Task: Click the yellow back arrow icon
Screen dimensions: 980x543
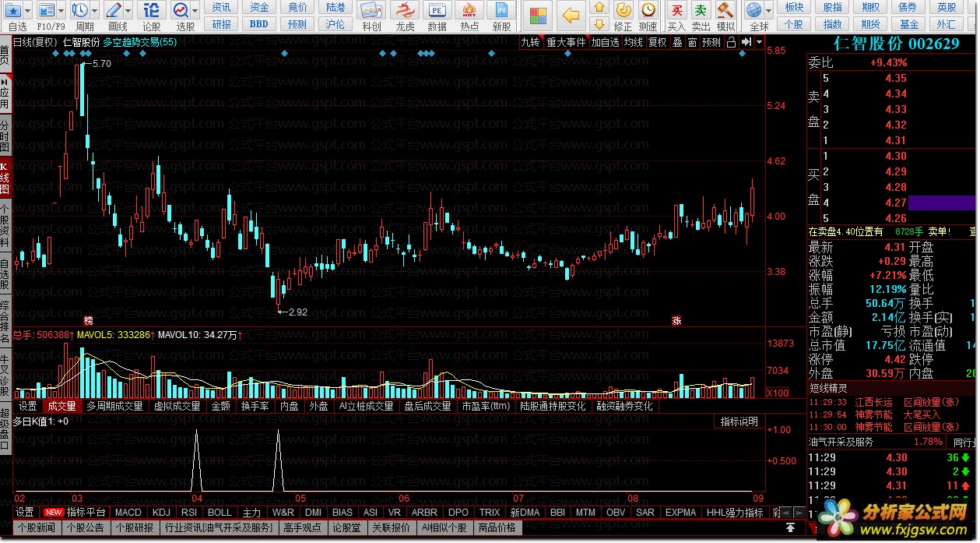Action: coord(572,15)
